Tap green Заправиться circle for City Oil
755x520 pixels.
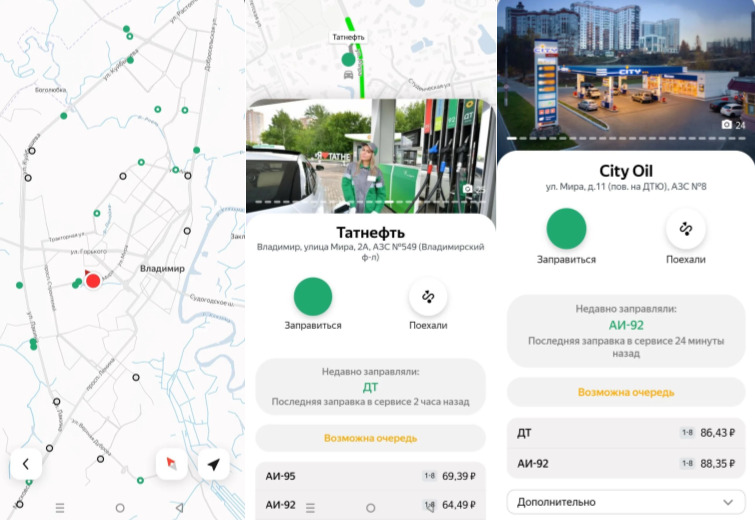click(x=566, y=229)
